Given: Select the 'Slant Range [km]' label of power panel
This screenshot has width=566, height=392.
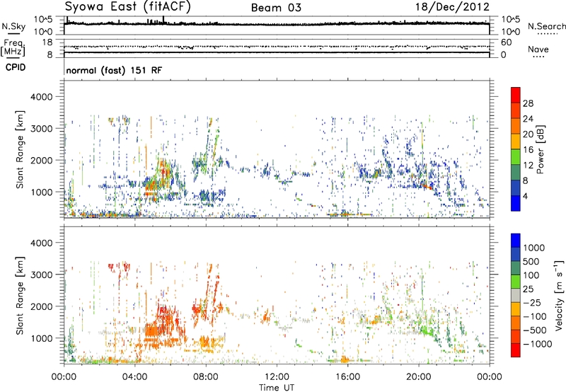Looking at the screenshot, I should coord(20,150).
